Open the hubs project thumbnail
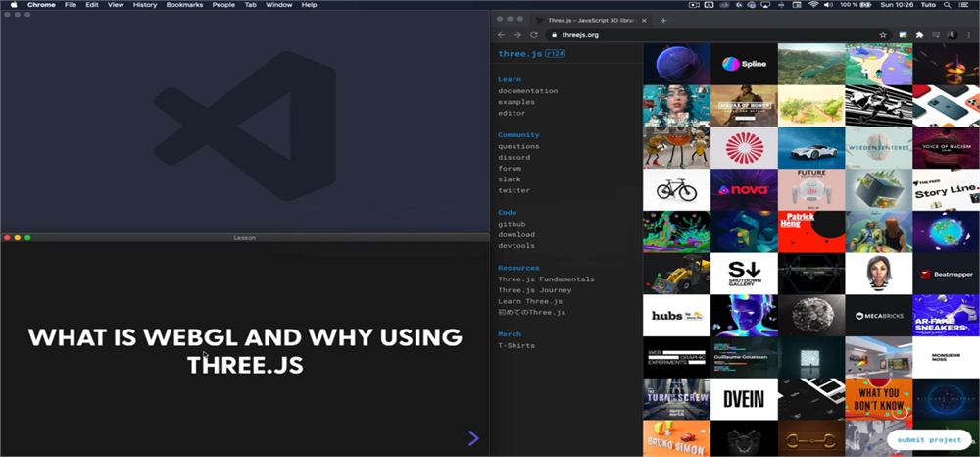 (x=676, y=315)
